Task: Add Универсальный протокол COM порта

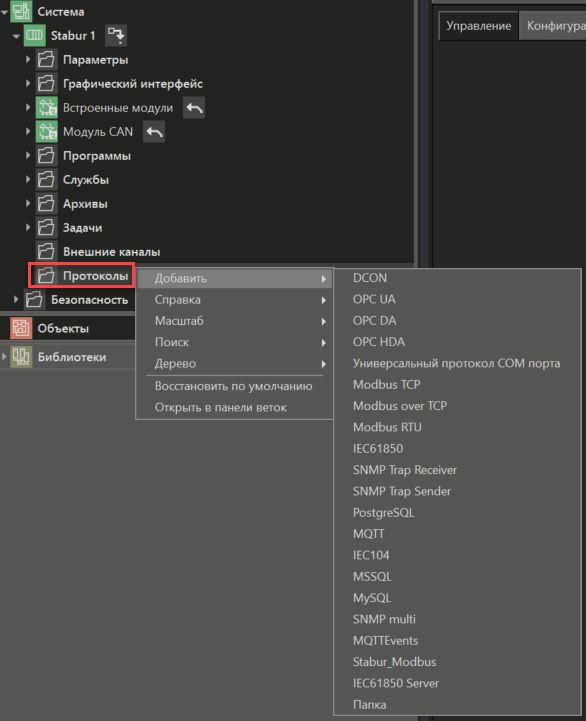Action: click(x=457, y=363)
